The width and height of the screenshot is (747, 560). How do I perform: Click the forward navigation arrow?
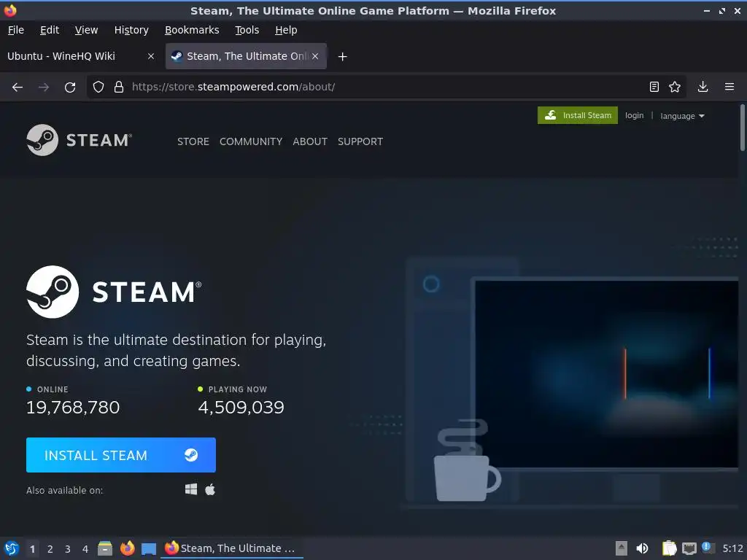44,87
